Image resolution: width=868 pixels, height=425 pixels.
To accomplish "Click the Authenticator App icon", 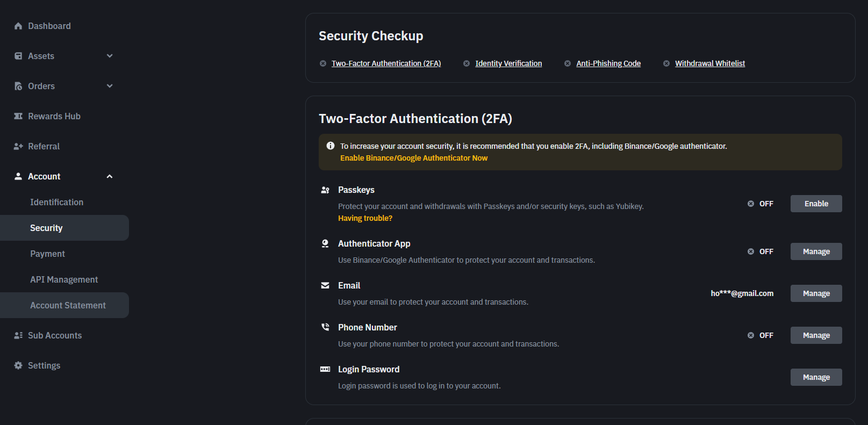I will point(325,244).
